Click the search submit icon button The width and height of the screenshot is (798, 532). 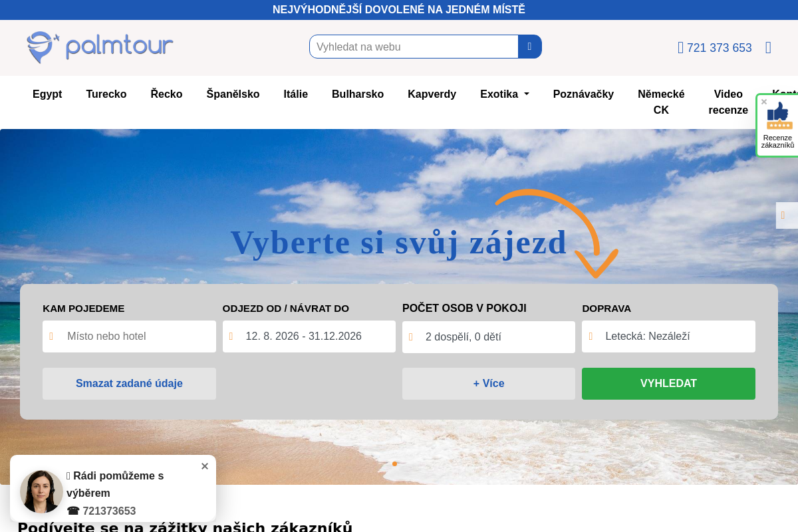point(530,47)
